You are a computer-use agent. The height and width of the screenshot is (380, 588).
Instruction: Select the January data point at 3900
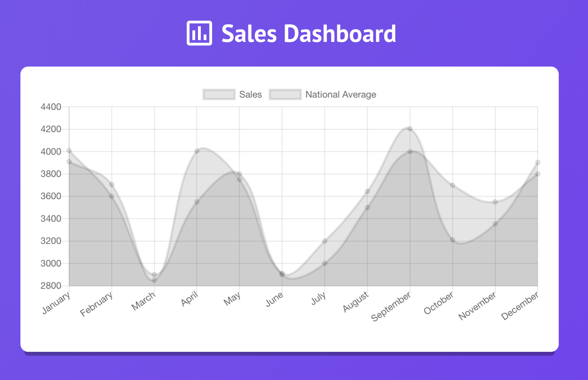click(x=69, y=162)
